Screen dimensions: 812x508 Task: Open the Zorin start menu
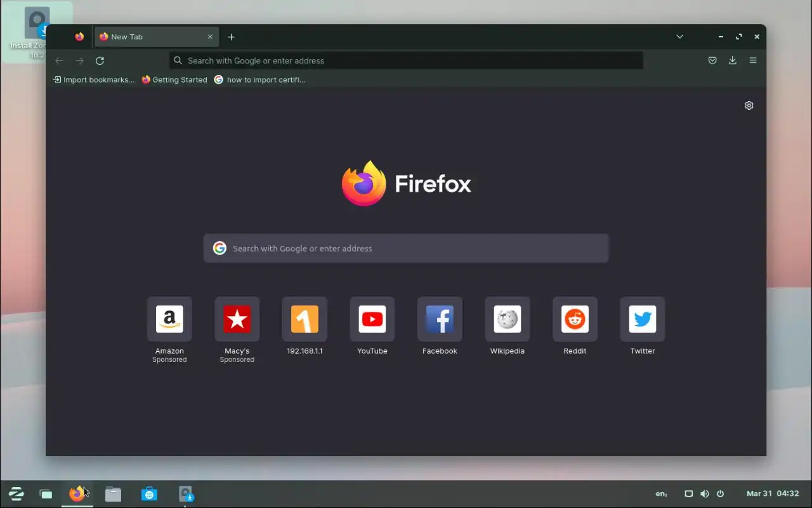click(16, 493)
